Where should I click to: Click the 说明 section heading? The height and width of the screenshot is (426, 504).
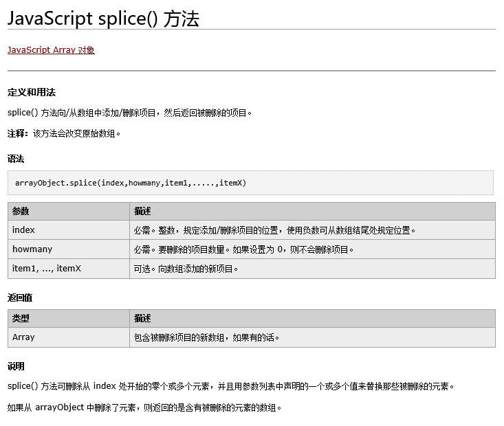pyautogui.click(x=16, y=366)
